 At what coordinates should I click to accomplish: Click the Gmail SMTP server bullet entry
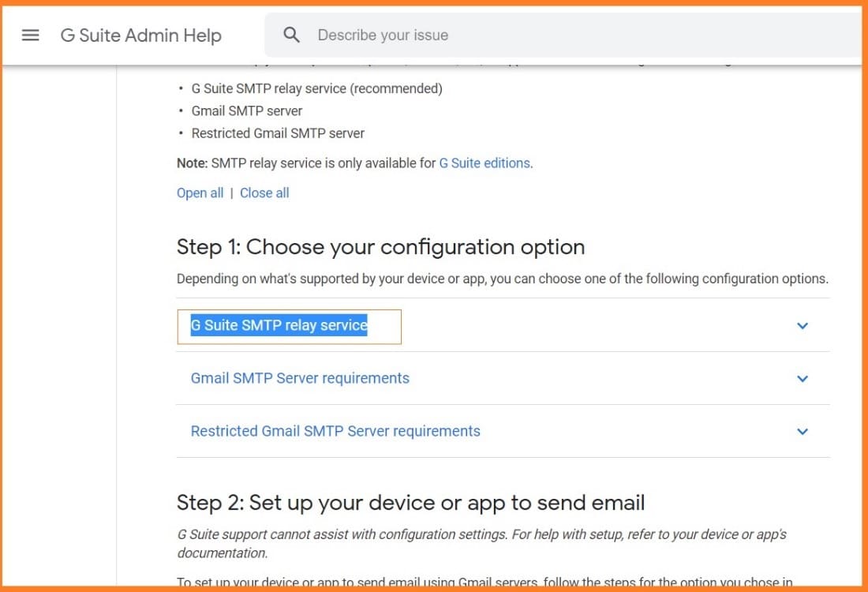pos(246,111)
